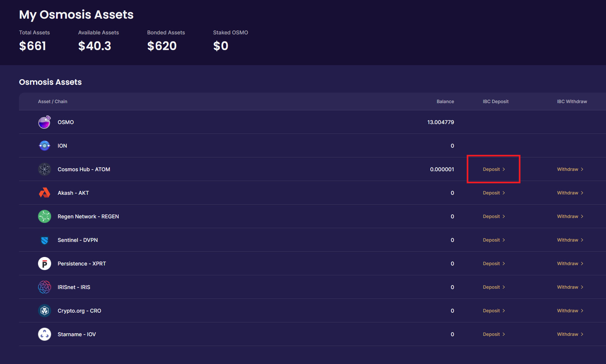Screen dimensions: 606x364
Task: Click the IRISnet IRIS icon
Action: [x=45, y=287]
